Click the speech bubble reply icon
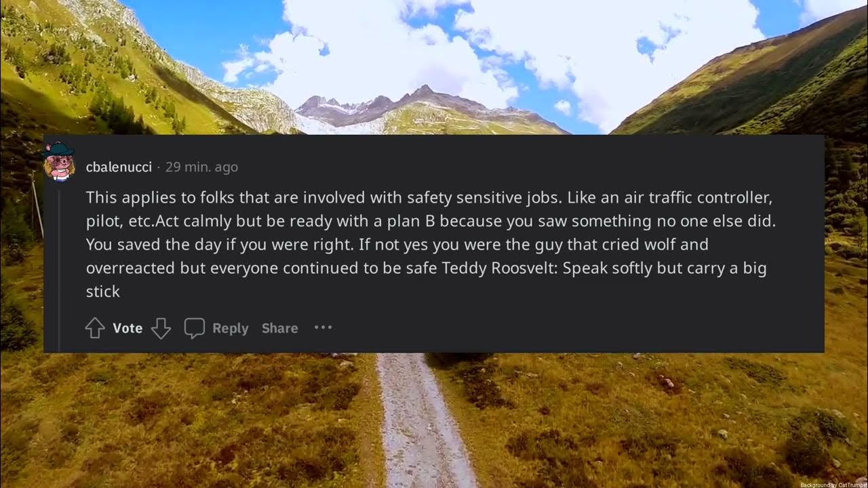The width and height of the screenshot is (868, 488). (195, 328)
